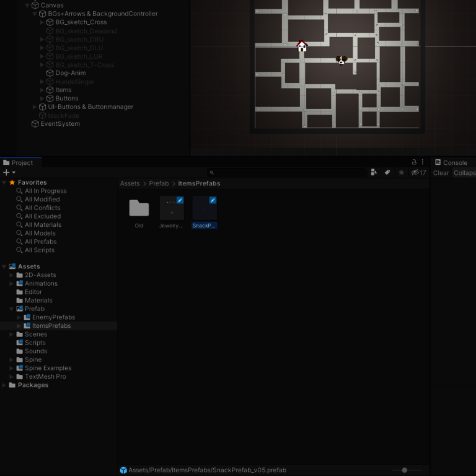Open the Old folder thumbnail
The image size is (476, 476).
139,208
